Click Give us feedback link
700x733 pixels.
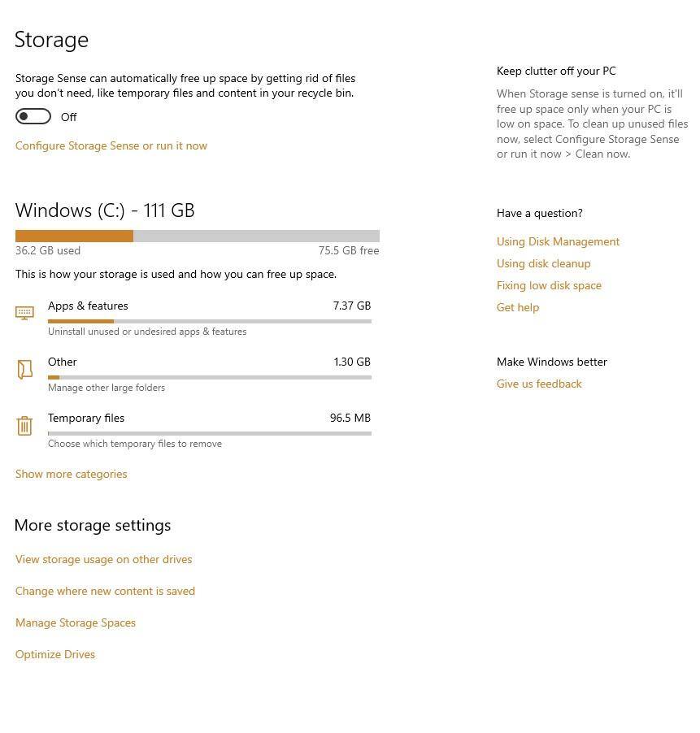pos(539,384)
